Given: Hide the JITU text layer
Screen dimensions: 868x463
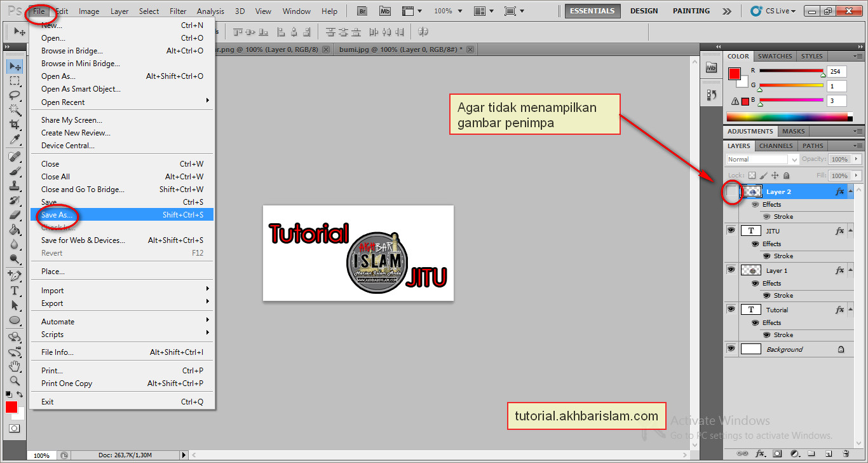Looking at the screenshot, I should pyautogui.click(x=731, y=231).
